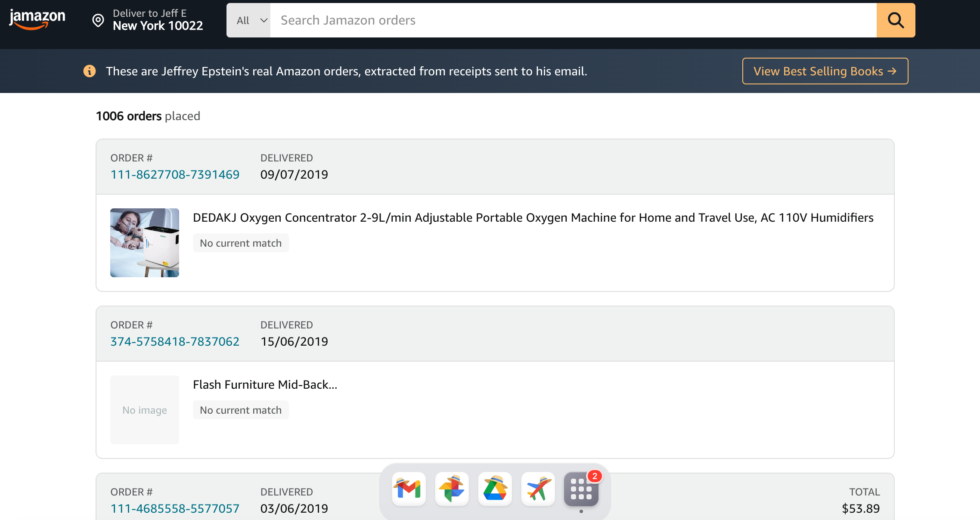The width and height of the screenshot is (980, 520).
Task: Click the info icon in the banner
Action: [x=90, y=71]
